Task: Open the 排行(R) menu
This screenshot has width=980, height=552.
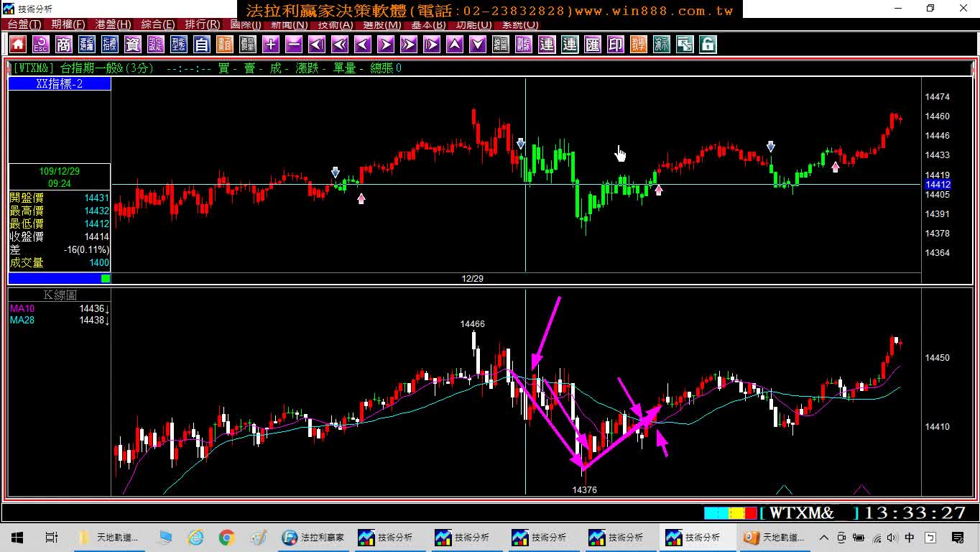Action: (x=203, y=24)
